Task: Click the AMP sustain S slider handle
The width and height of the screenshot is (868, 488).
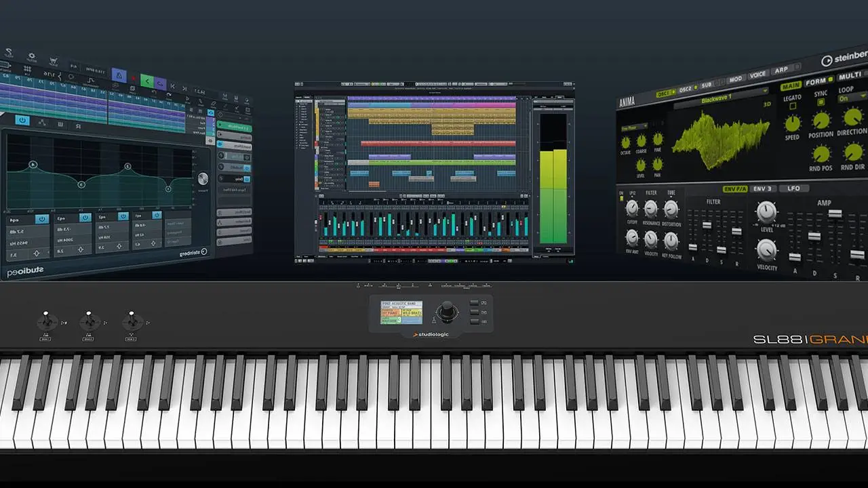Action: click(834, 213)
